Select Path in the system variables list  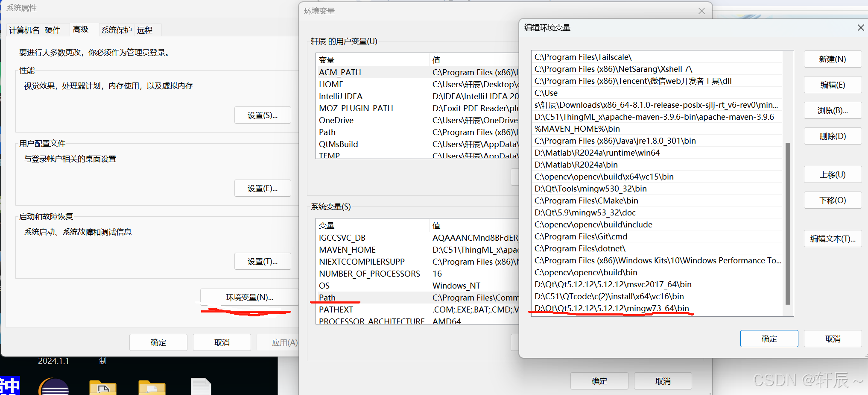point(417,298)
